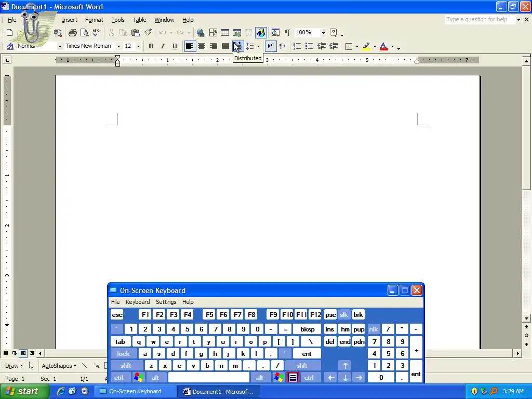Click the Search icon next to print
The image size is (532, 399).
coord(58,33)
